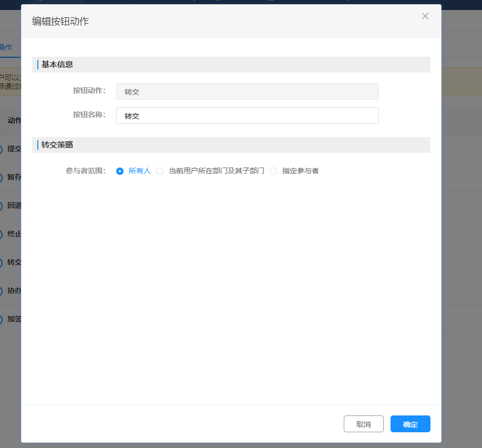Click the 基本信息 section header

[x=57, y=65]
